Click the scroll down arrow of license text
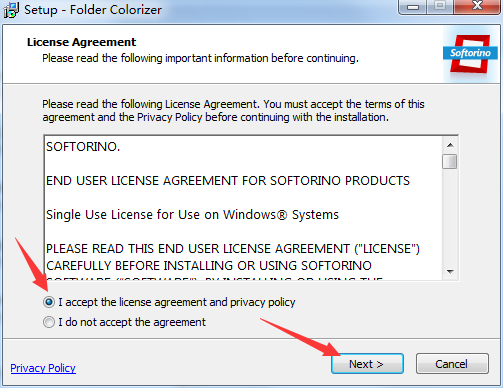This screenshot has height=388, width=503. tap(450, 272)
